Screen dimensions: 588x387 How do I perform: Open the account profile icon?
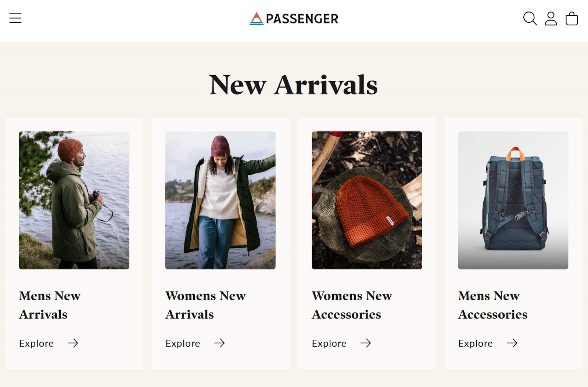click(550, 18)
